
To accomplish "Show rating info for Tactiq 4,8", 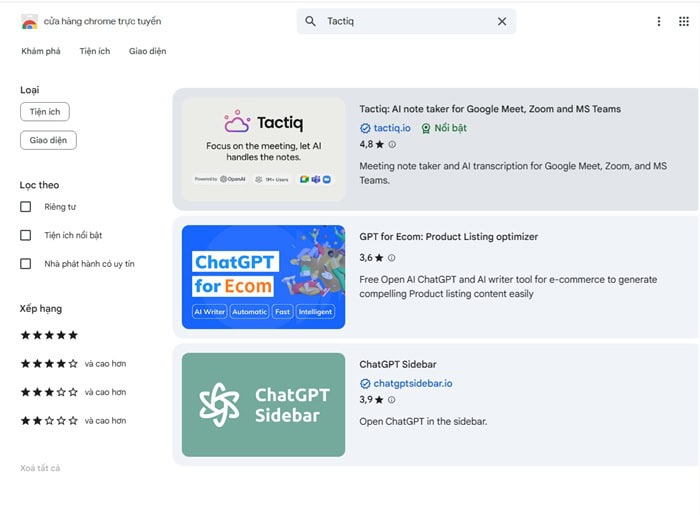I will pos(392,144).
